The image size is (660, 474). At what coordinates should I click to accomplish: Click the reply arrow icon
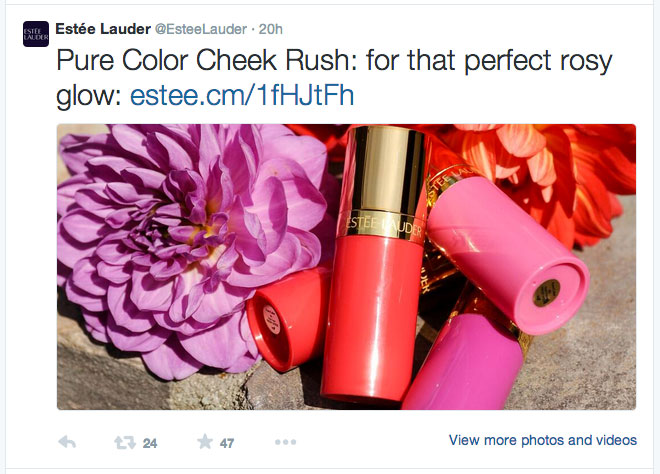coord(67,442)
